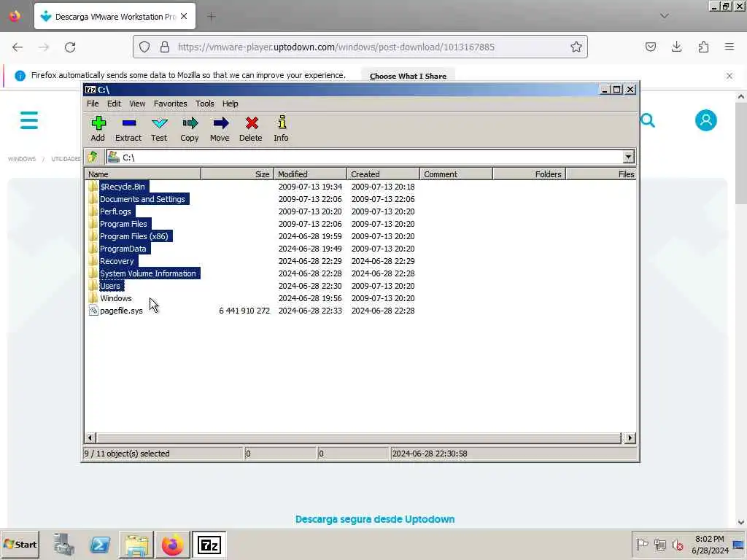Switch to Firefox in the taskbar
Viewport: 747px width, 560px height.
[172, 545]
